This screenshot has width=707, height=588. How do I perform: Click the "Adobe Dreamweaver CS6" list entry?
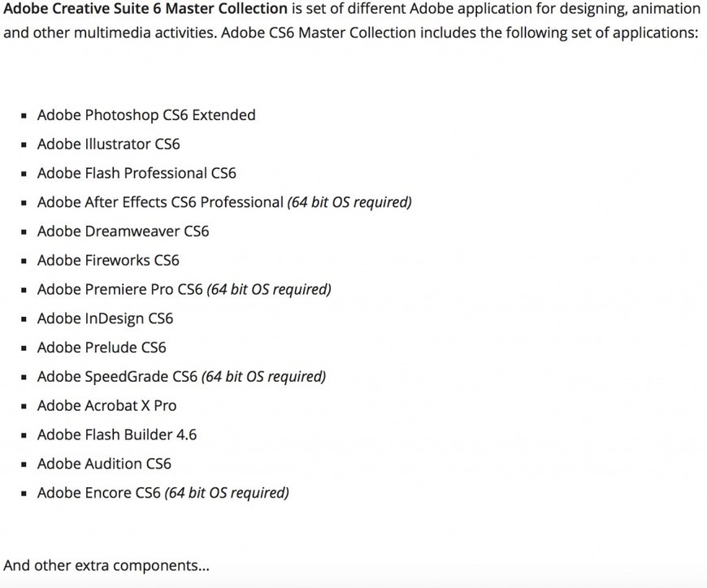123,231
